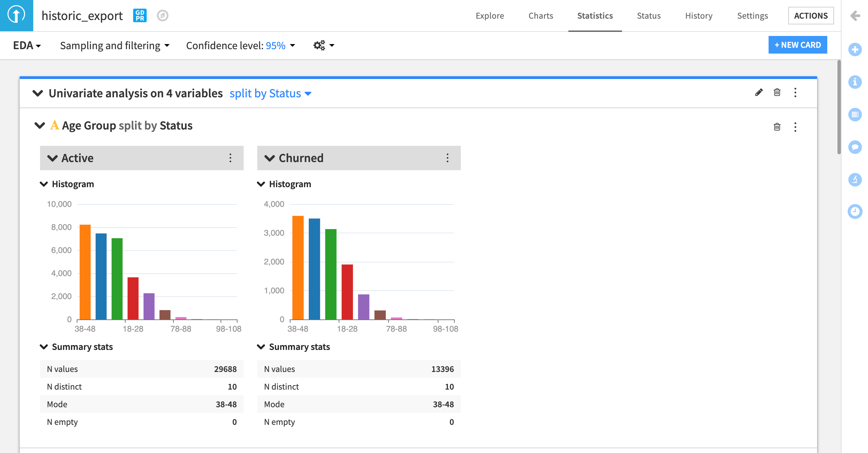868x453 pixels.
Task: Click the Active N empty row
Action: (x=142, y=422)
